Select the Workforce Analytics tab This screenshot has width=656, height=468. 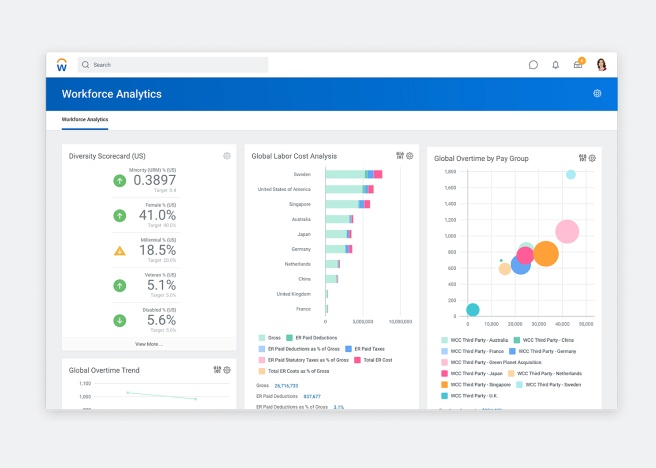tap(85, 120)
